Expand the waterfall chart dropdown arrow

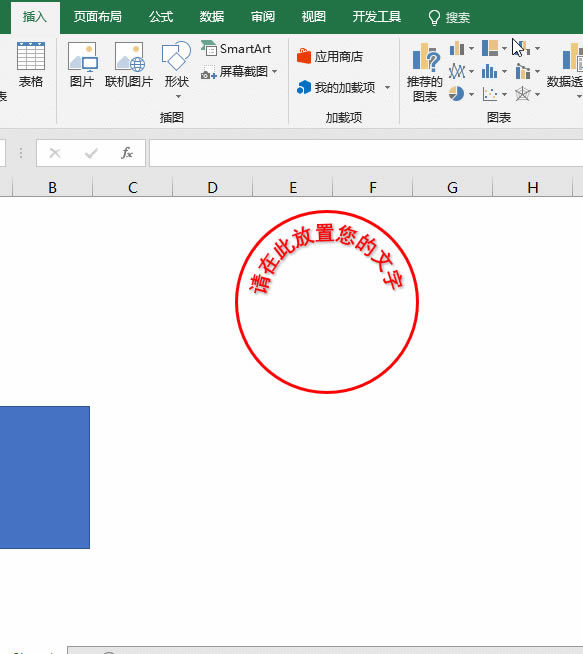(537, 49)
